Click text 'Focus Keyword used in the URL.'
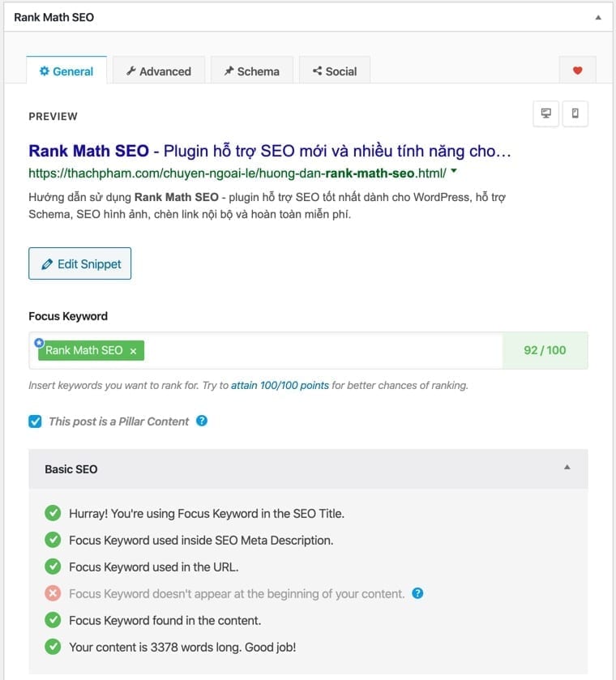This screenshot has height=680, width=616. (153, 567)
